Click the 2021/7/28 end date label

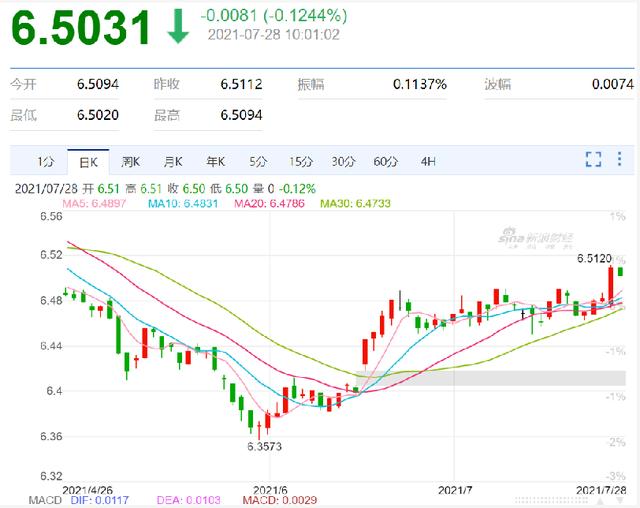pos(601,490)
